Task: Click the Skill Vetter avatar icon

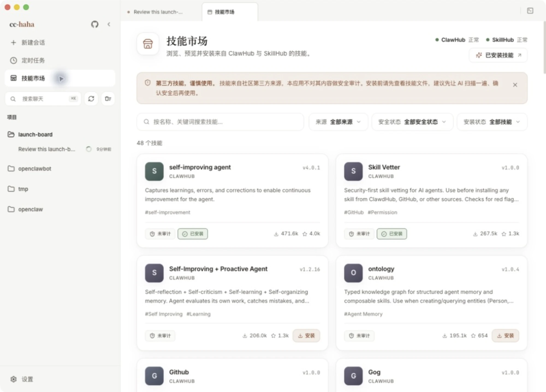Action: (x=353, y=171)
